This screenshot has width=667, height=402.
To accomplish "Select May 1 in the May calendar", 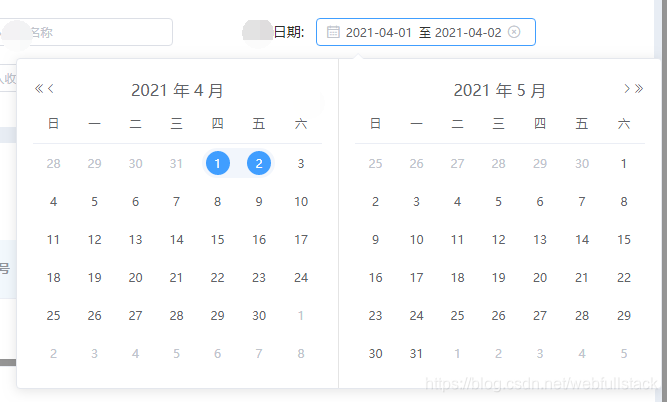I will pyautogui.click(x=624, y=163).
